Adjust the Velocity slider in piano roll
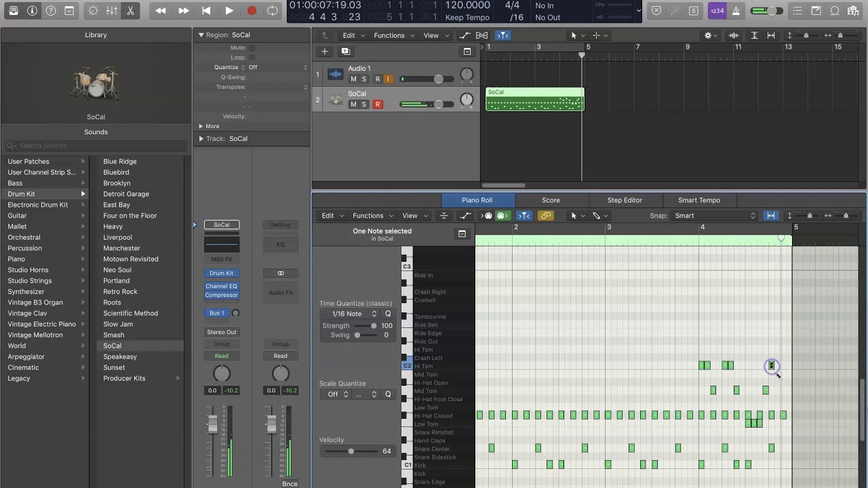 [351, 451]
